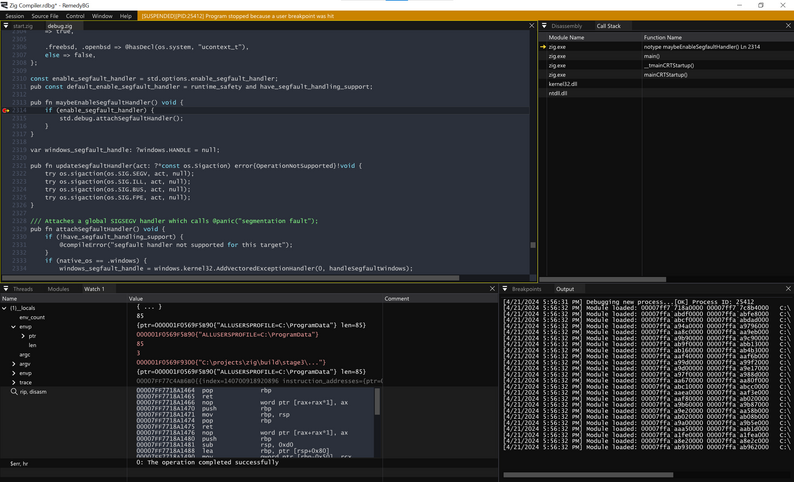Click the breakpoint marker on line 2314
The height and width of the screenshot is (482, 794).
[x=6, y=110]
